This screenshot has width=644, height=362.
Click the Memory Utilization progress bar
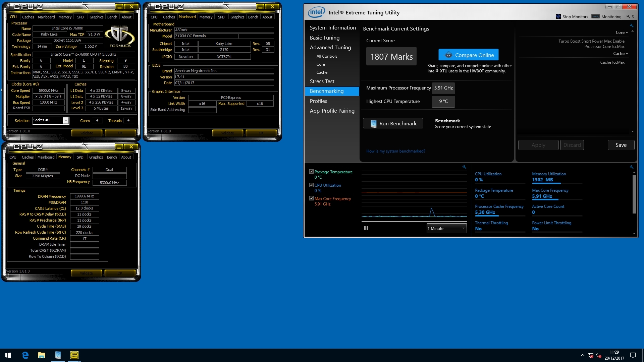pos(557,183)
